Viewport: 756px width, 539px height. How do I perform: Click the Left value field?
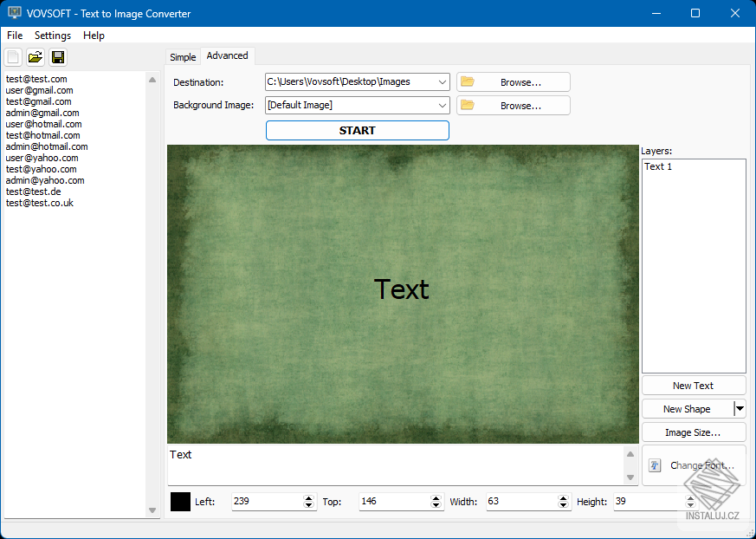point(268,502)
